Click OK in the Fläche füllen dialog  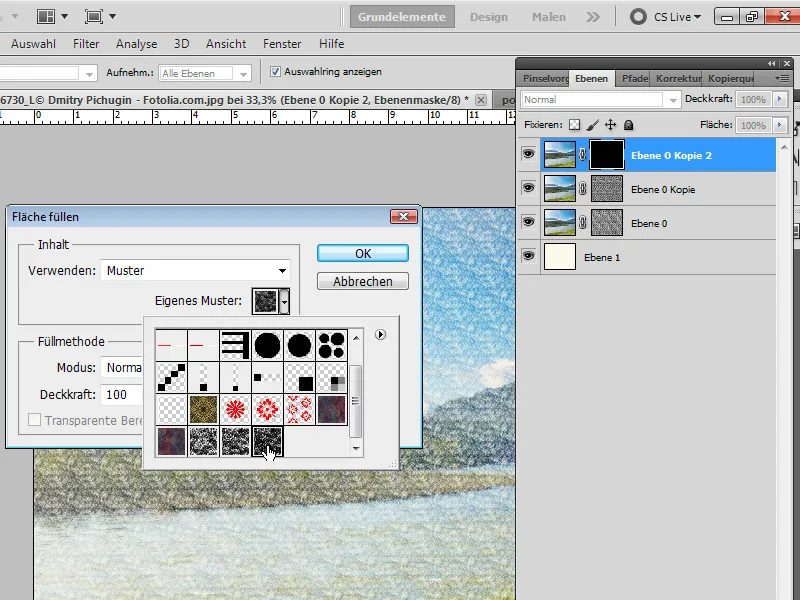pos(363,254)
